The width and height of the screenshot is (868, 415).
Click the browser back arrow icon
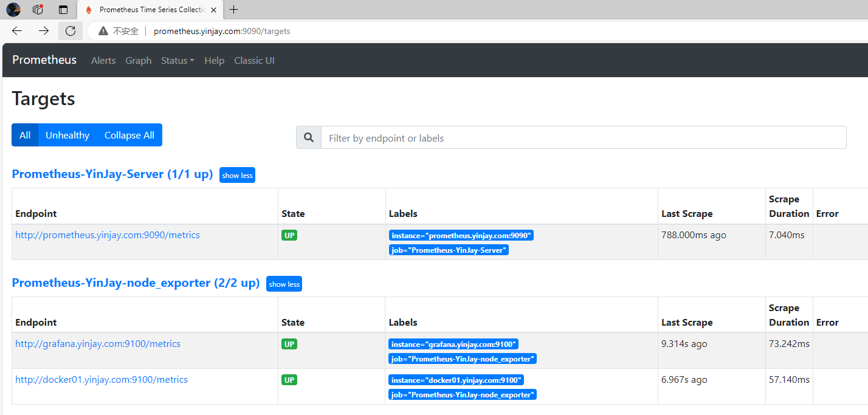pos(17,31)
